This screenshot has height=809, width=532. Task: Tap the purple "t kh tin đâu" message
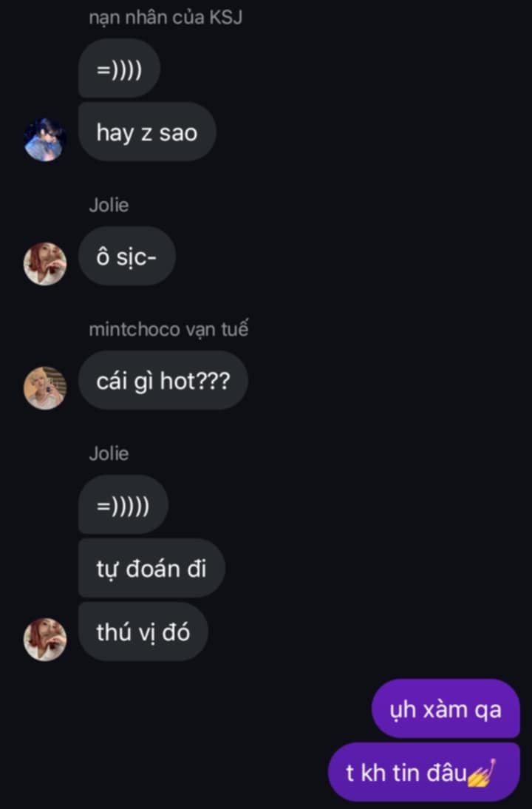point(423,772)
